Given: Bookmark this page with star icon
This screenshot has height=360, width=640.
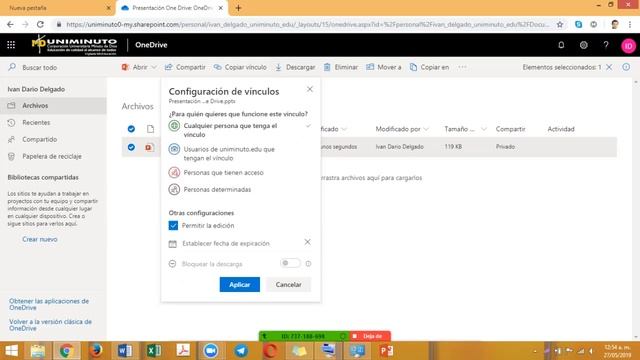Looking at the screenshot, I should coord(560,24).
